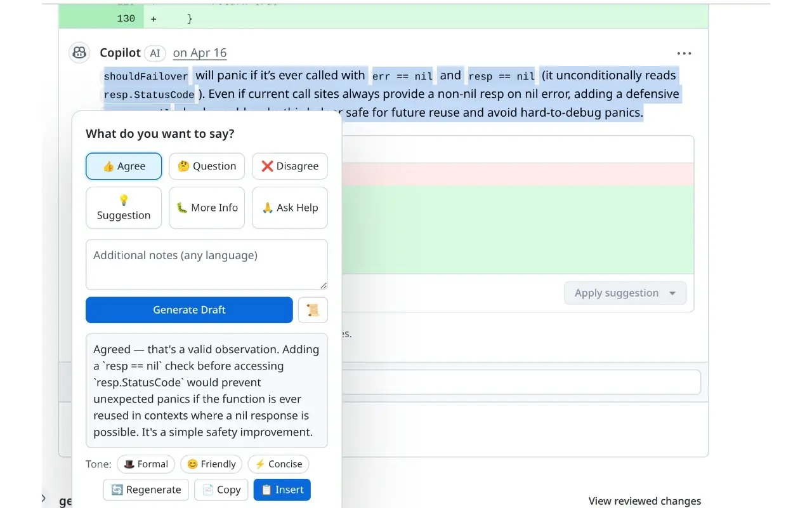Open the comment options ellipsis menu
812x508 pixels.
(684, 53)
